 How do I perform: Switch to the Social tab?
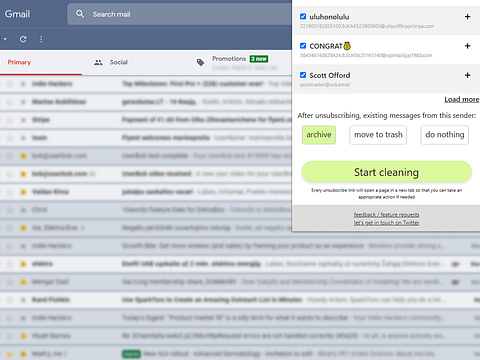tap(119, 62)
